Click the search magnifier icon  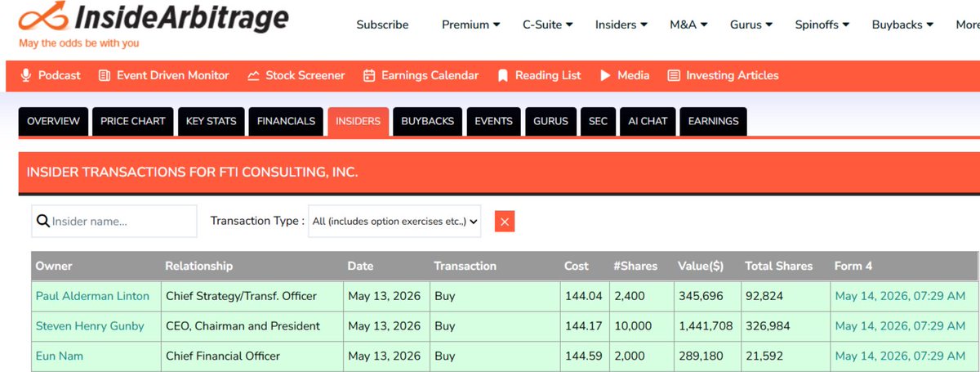[x=43, y=221]
